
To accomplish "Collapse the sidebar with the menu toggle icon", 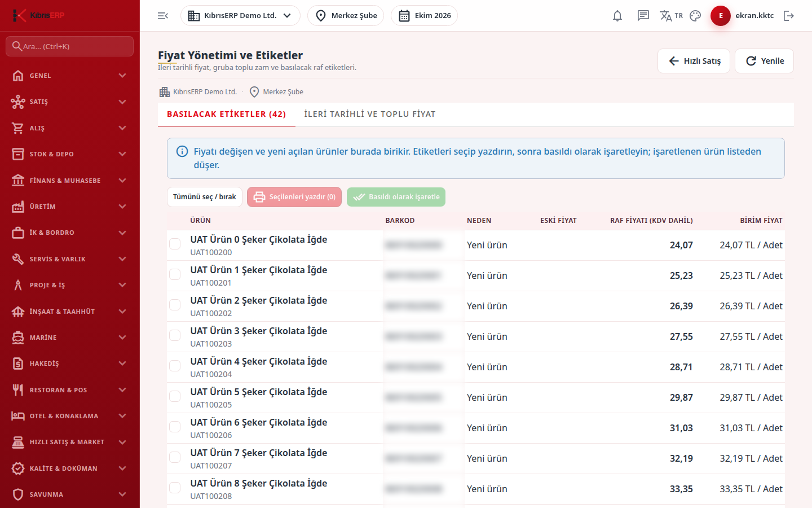I will [163, 16].
